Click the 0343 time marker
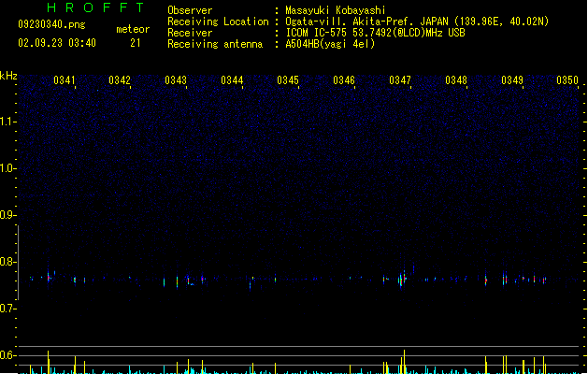 [176, 80]
